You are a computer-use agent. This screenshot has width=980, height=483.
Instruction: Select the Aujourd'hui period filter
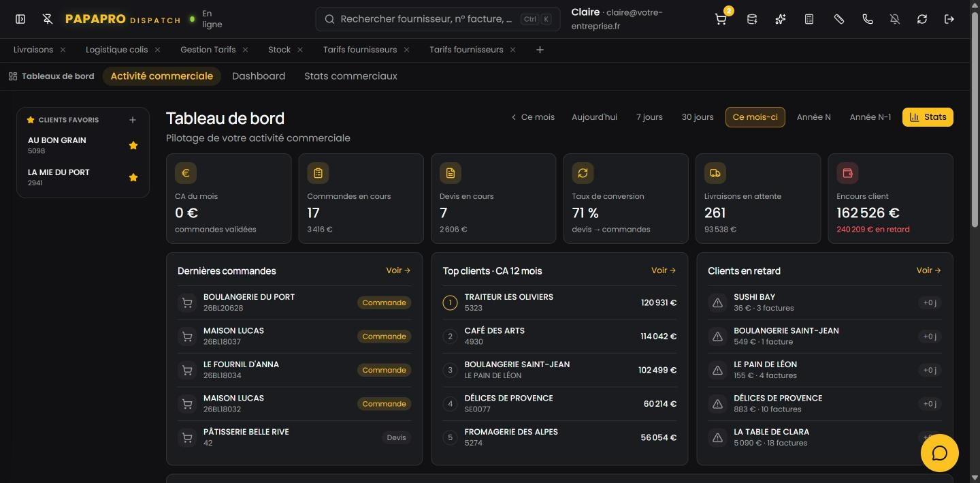594,117
